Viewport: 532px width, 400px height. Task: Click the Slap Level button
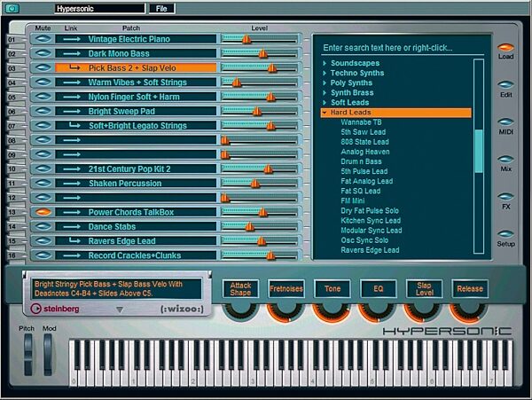[424, 289]
